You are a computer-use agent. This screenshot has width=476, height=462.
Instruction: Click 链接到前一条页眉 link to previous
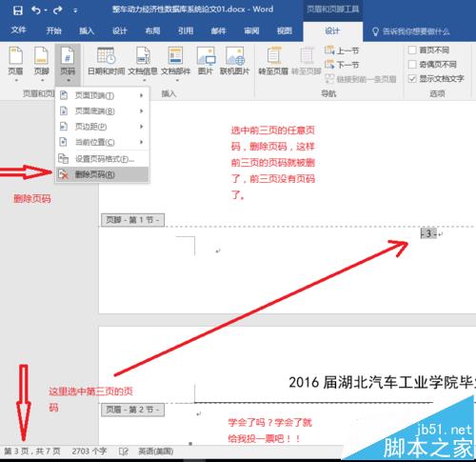361,79
